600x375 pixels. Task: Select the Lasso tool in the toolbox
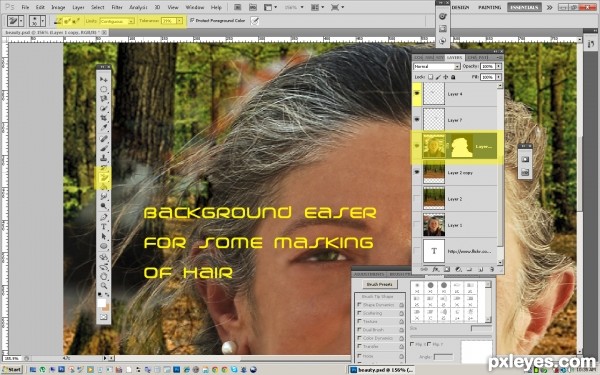pos(103,99)
